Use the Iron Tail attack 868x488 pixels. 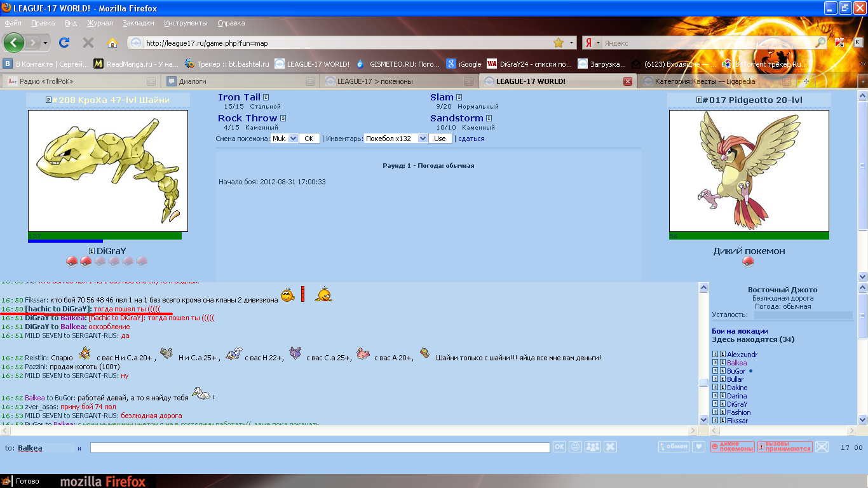[239, 97]
